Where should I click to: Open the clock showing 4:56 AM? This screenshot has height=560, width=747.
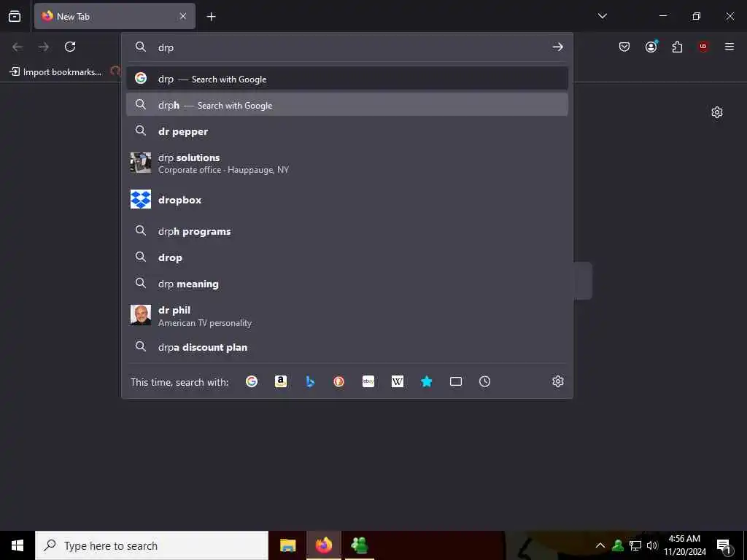[684, 545]
